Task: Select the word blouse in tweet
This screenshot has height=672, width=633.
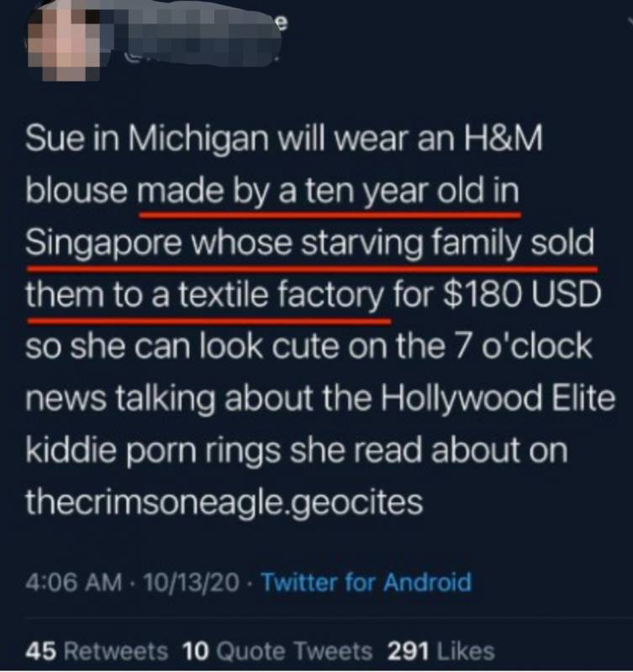Action: click(x=76, y=191)
